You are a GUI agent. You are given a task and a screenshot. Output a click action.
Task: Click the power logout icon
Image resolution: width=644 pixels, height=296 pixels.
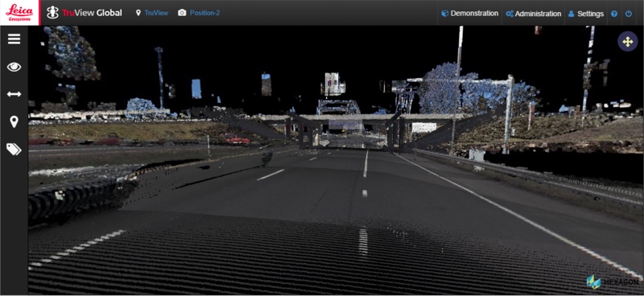tap(629, 14)
